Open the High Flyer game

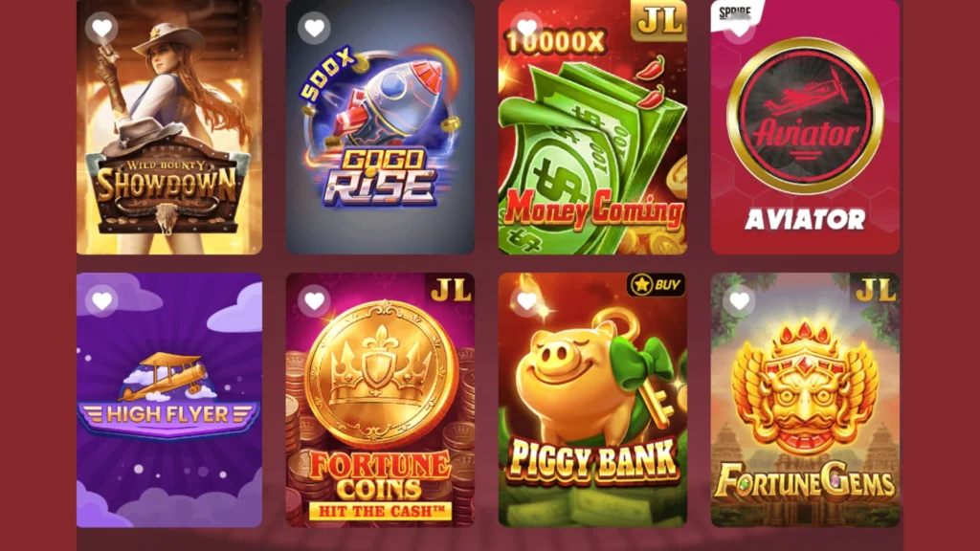point(169,400)
